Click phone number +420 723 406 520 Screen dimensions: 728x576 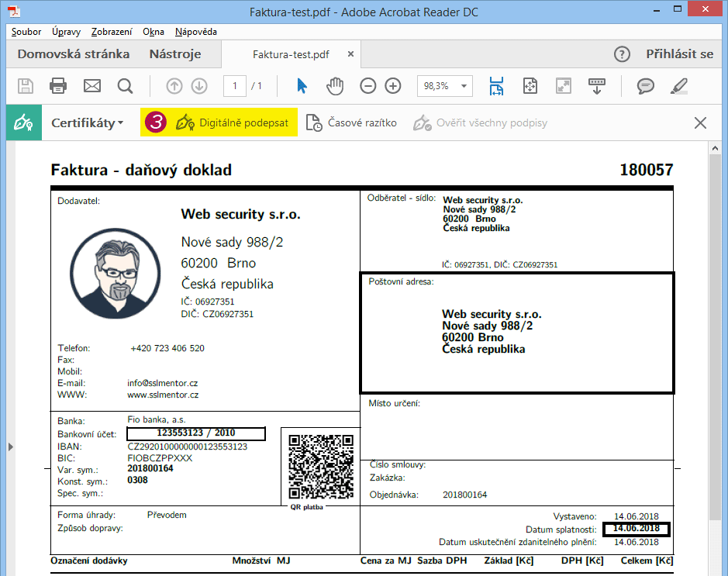(167, 348)
